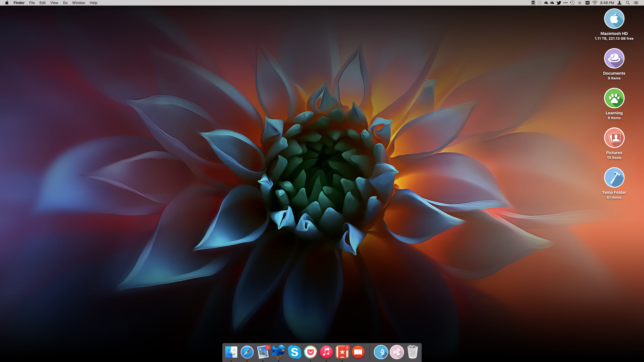
Task: Toggle the Notification Center list icon
Action: pyautogui.click(x=636, y=3)
